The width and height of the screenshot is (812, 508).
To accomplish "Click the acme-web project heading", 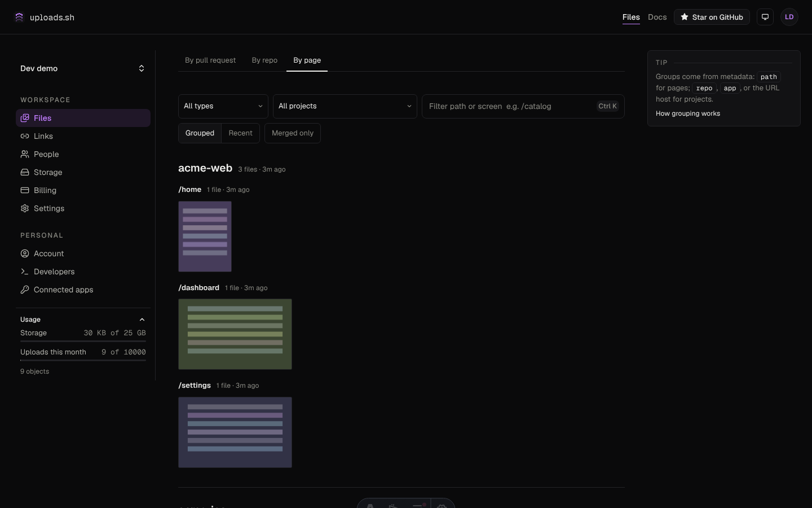I will point(205,168).
